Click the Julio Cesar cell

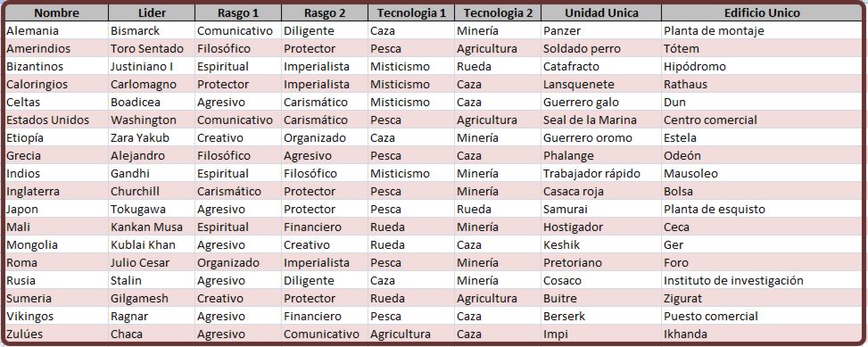pyautogui.click(x=152, y=262)
